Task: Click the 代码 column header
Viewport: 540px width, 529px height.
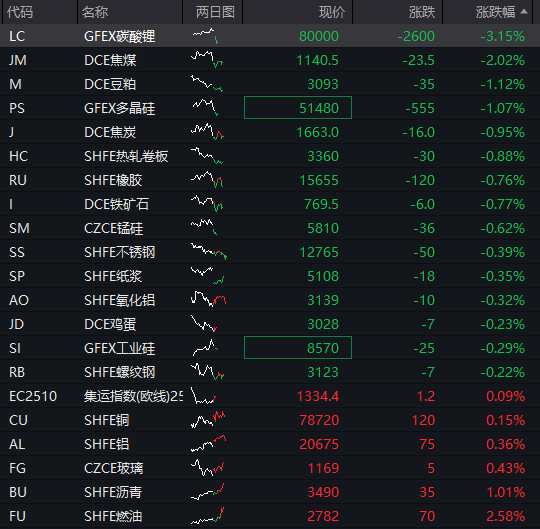Action: point(20,12)
